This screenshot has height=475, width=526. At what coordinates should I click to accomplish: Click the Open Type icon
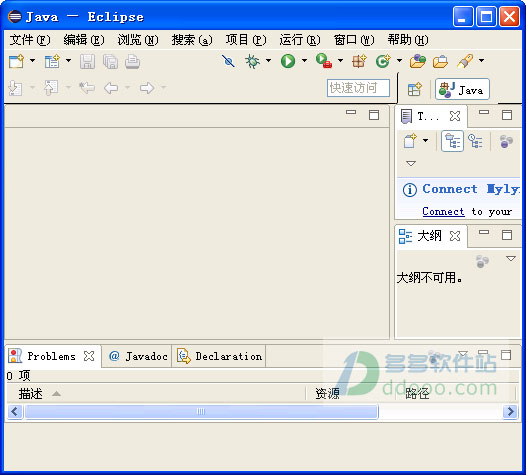[418, 61]
